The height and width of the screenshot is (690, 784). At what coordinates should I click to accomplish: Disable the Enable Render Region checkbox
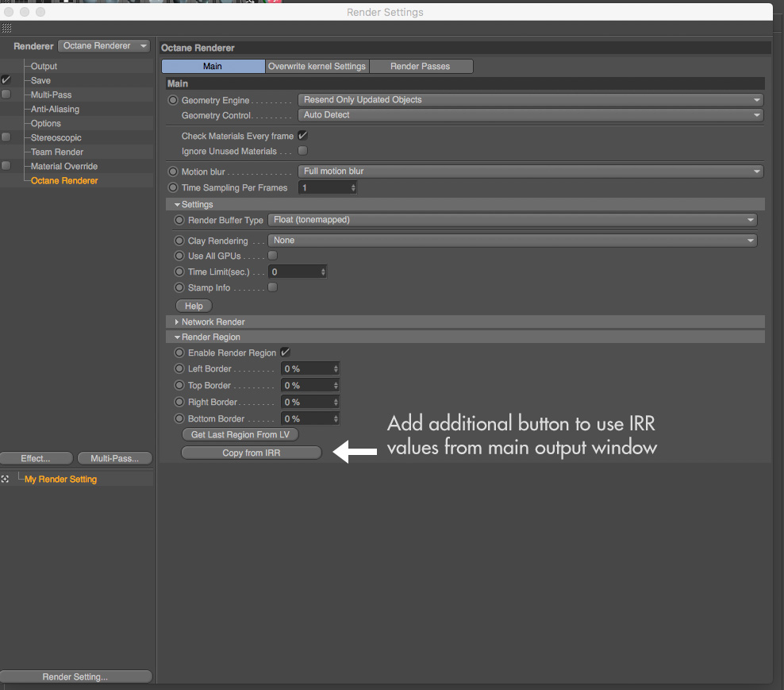tap(285, 353)
